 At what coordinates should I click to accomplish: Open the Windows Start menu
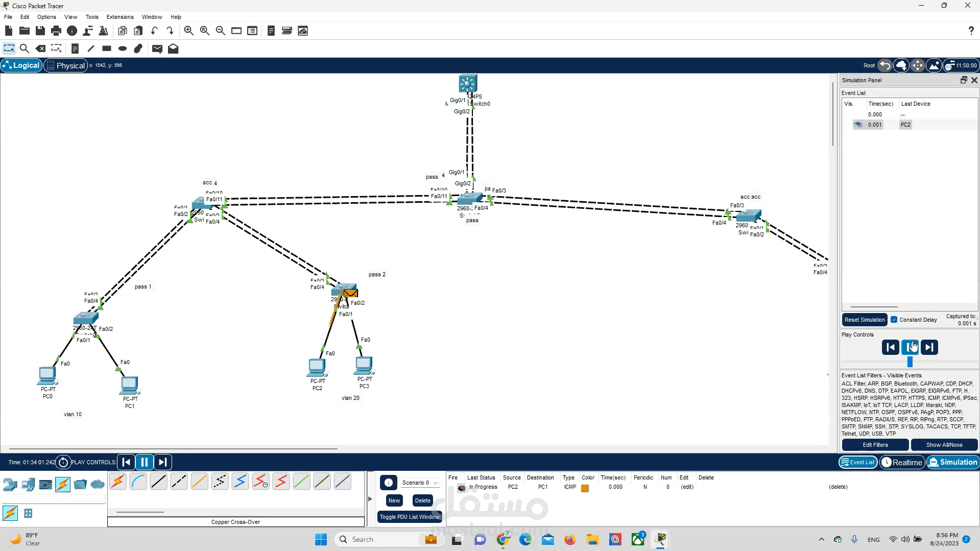click(321, 539)
